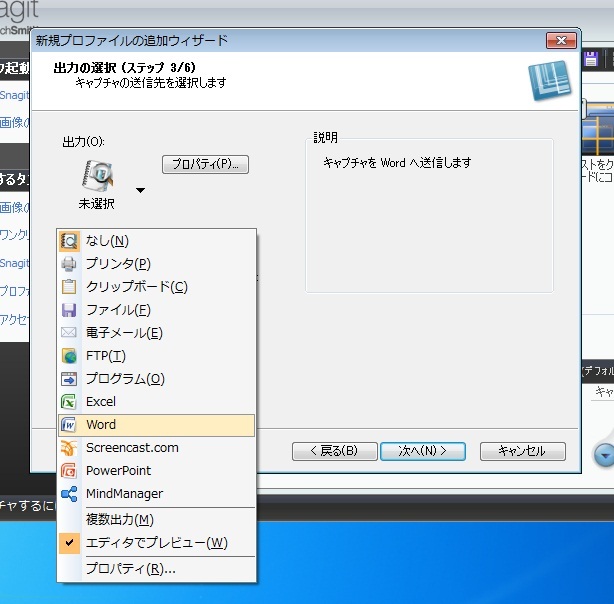Choose FTP(T) as output
The height and width of the screenshot is (604, 614).
click(157, 356)
